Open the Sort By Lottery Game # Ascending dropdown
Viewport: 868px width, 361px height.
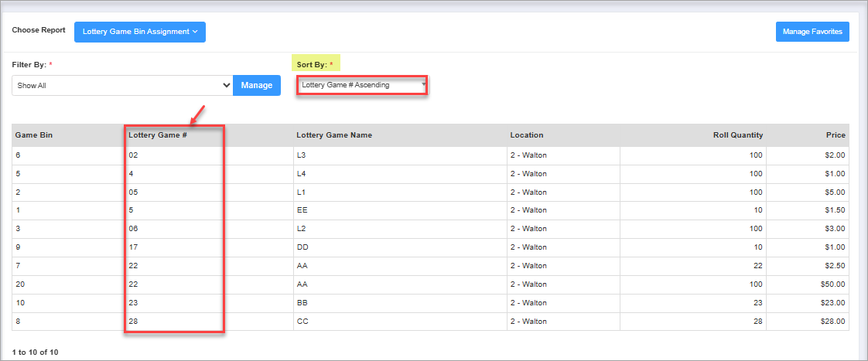362,85
